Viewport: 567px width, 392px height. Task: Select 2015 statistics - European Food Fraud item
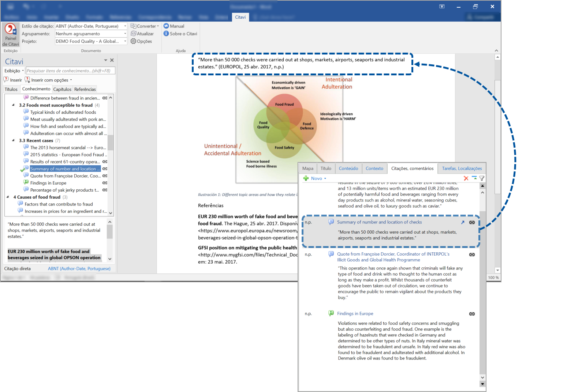point(68,155)
